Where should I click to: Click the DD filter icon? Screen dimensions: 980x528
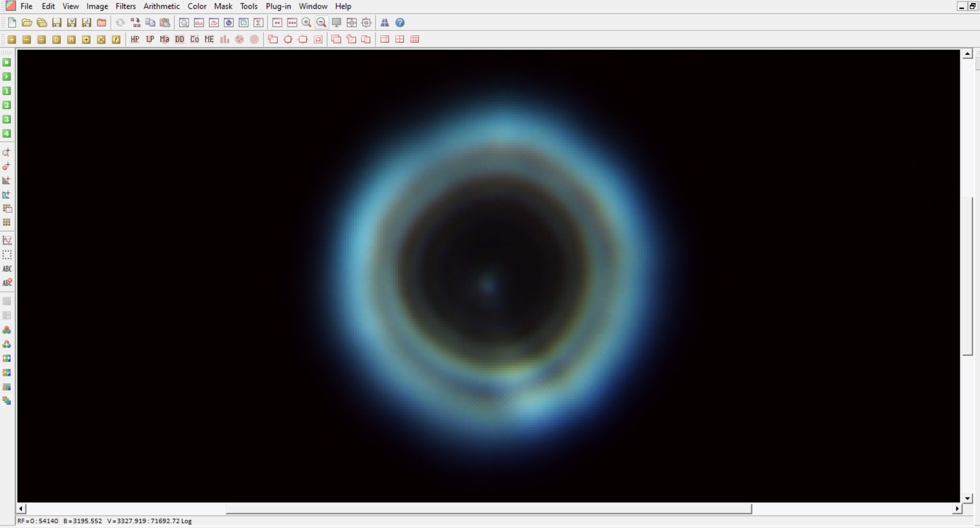click(180, 39)
